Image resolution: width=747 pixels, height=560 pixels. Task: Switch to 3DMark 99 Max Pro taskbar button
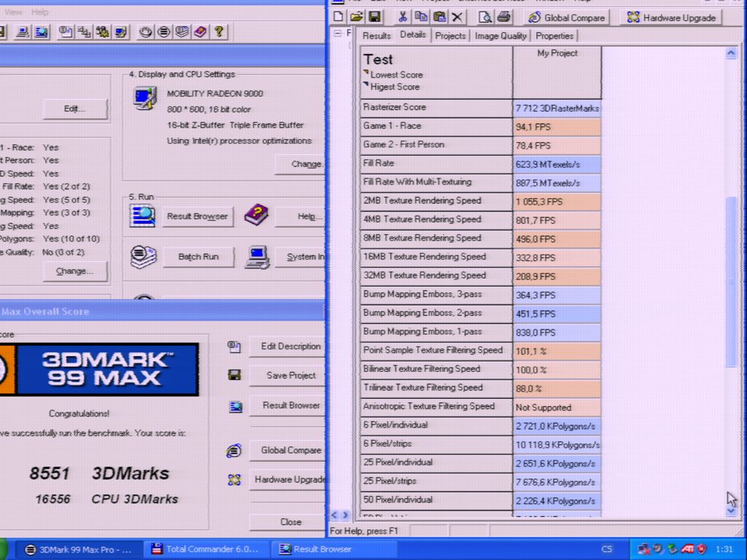coord(79,549)
